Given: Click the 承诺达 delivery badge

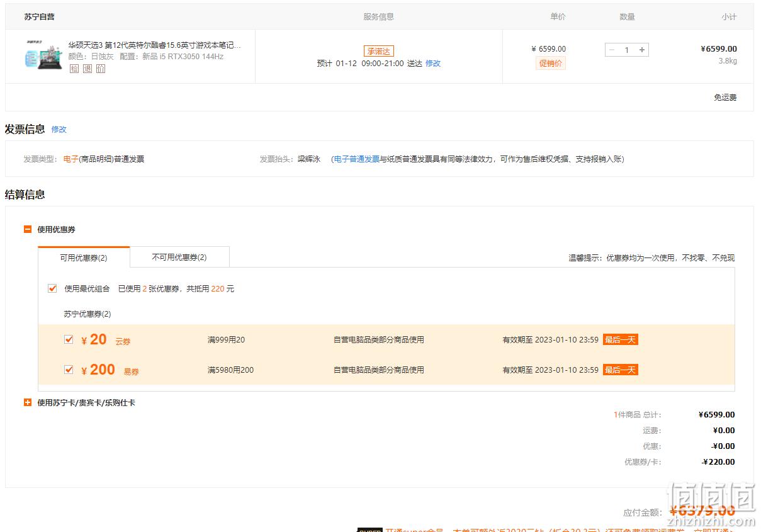Looking at the screenshot, I should pyautogui.click(x=379, y=51).
